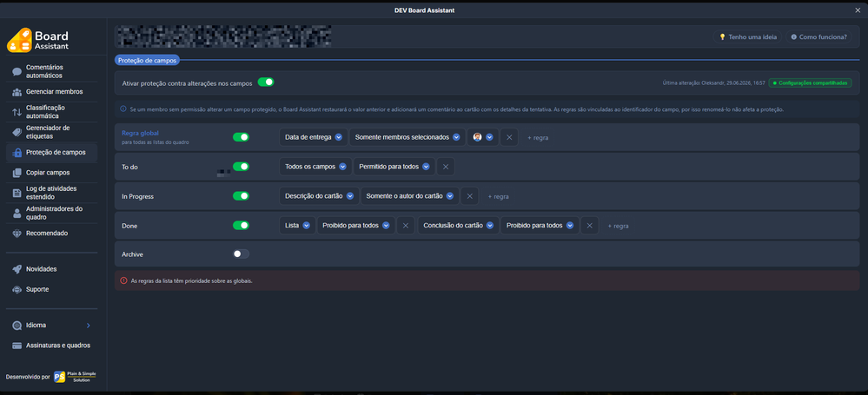This screenshot has width=868, height=395.
Task: Add a new rule to Done list
Action: 618,226
